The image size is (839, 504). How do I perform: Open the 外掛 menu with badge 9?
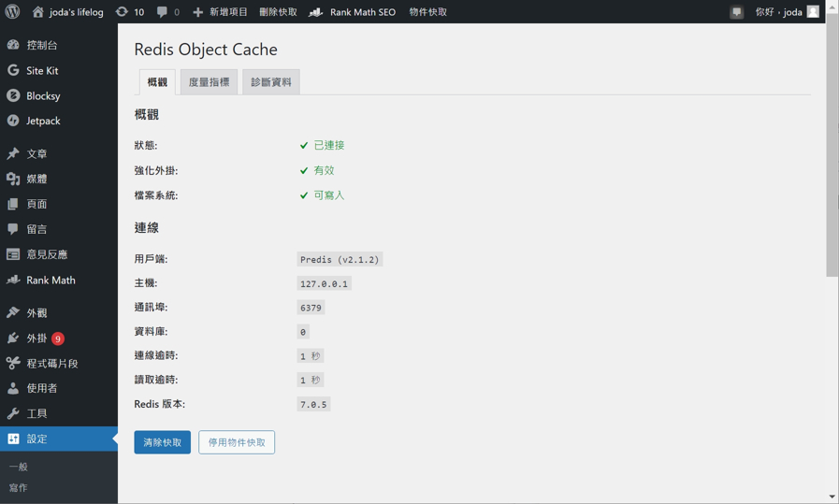[x=46, y=338]
